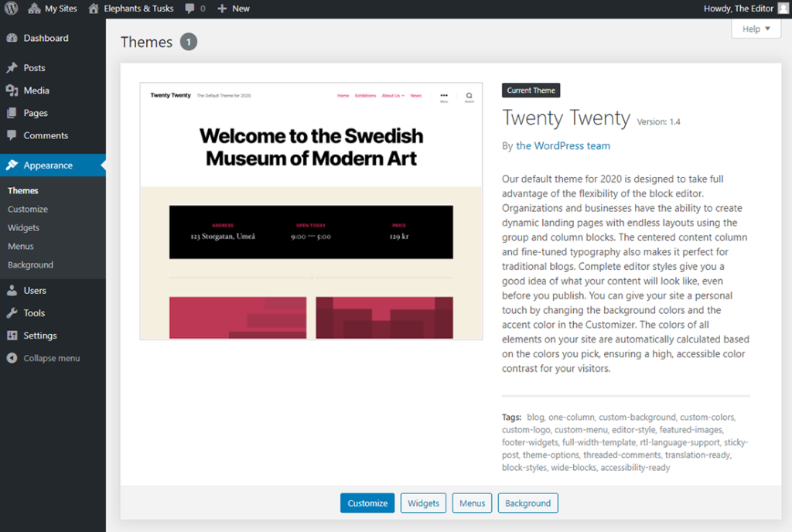The width and height of the screenshot is (792, 532).
Task: Click the Settings icon in the sidebar
Action: [x=11, y=335]
